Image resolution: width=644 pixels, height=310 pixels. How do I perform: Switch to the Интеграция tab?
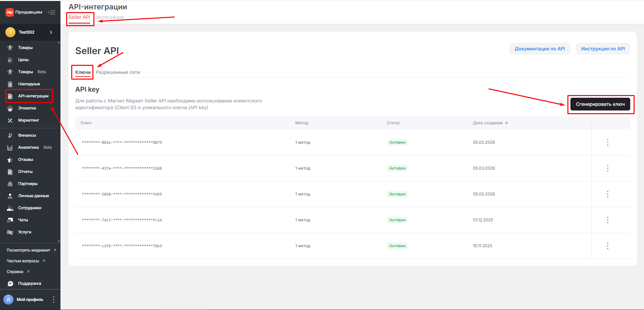pyautogui.click(x=110, y=17)
